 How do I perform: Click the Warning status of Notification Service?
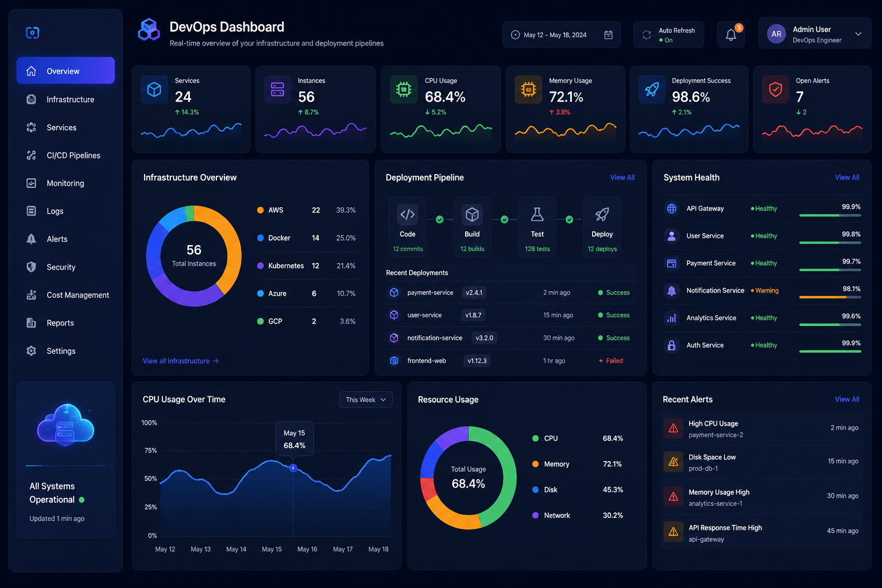(764, 291)
